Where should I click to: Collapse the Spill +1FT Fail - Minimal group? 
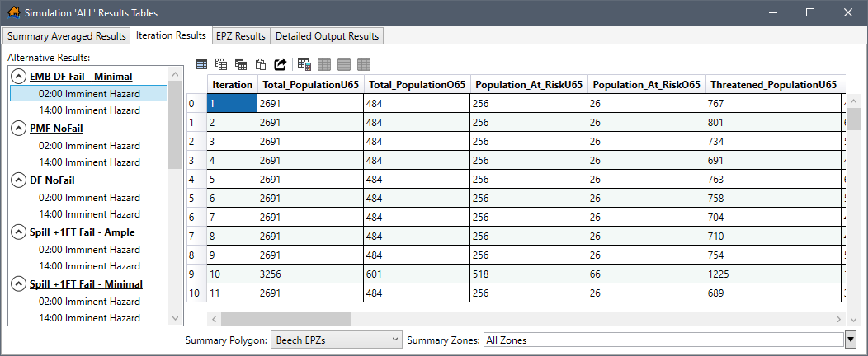point(19,284)
